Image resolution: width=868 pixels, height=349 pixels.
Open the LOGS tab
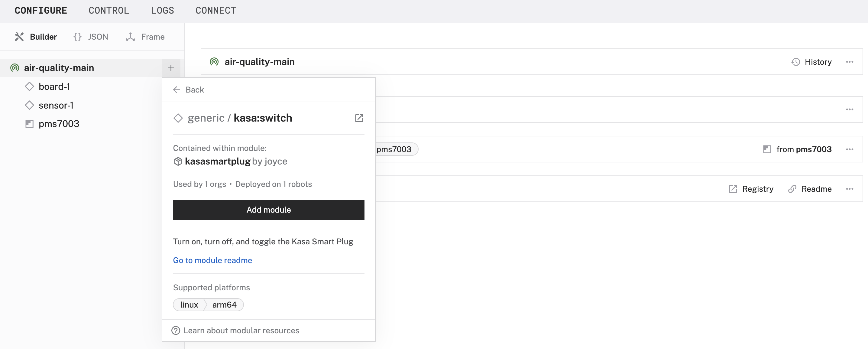tap(162, 11)
